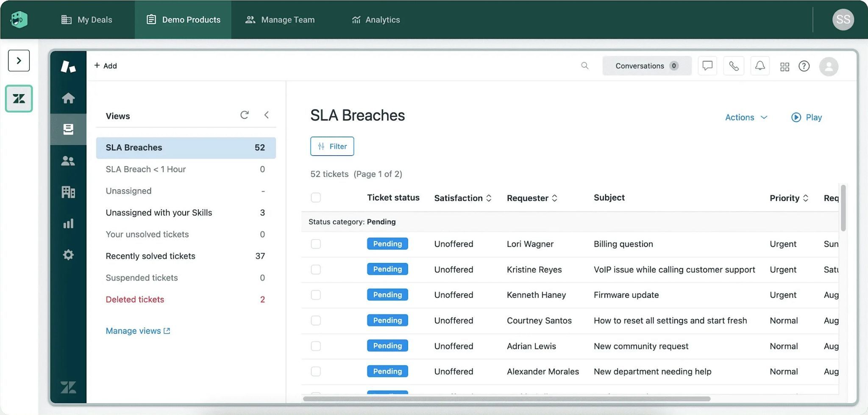
Task: Switch to Manage Team tab
Action: coord(280,19)
